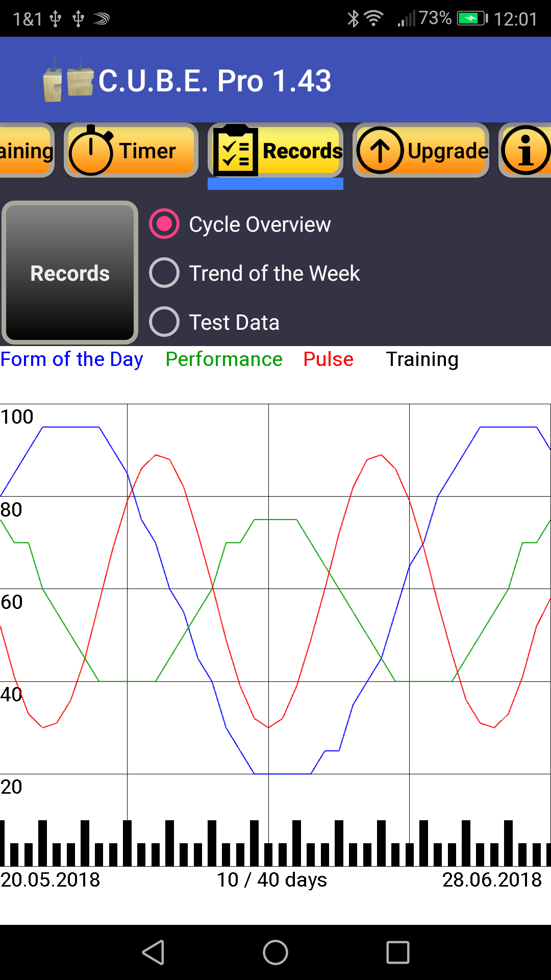Tap the stopwatch Timer icon
Image resolution: width=551 pixels, height=980 pixels.
point(90,151)
